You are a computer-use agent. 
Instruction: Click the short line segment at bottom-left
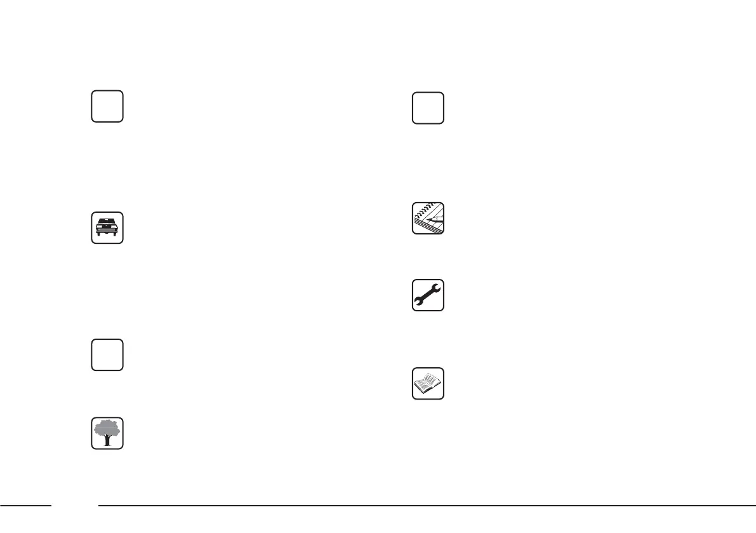(25, 506)
